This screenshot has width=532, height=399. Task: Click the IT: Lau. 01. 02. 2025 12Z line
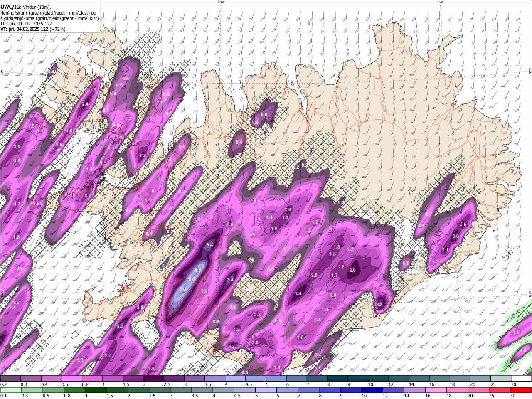click(x=26, y=24)
